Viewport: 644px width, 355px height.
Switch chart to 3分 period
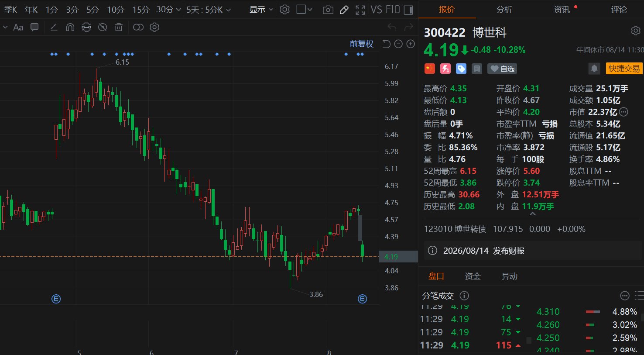72,10
